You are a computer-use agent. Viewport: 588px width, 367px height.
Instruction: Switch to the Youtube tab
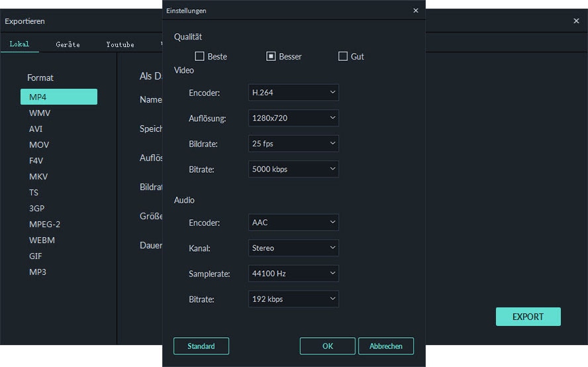tap(120, 44)
